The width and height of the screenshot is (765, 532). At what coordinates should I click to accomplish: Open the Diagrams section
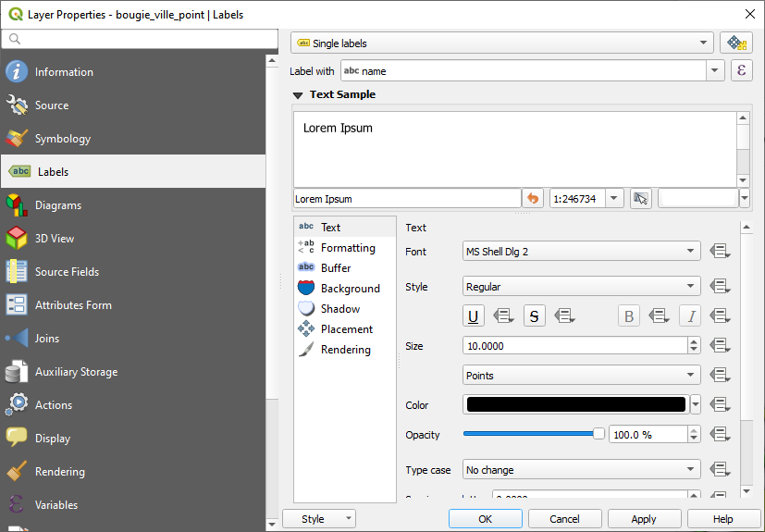click(58, 205)
